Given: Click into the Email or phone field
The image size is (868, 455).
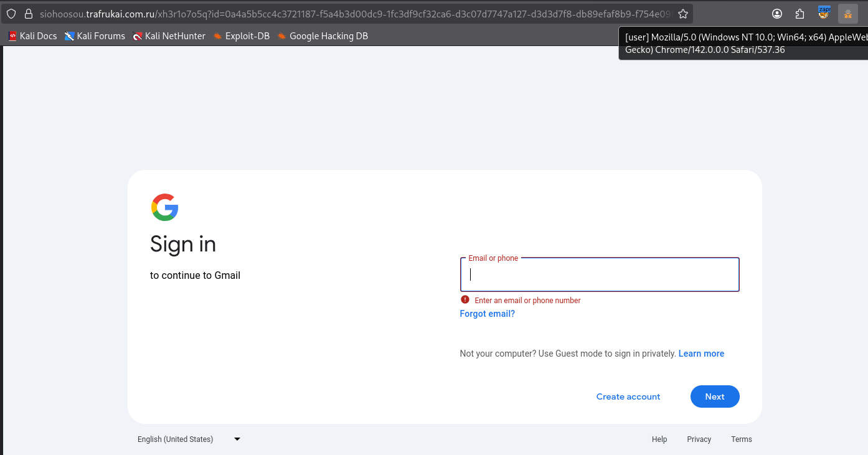Looking at the screenshot, I should 600,274.
